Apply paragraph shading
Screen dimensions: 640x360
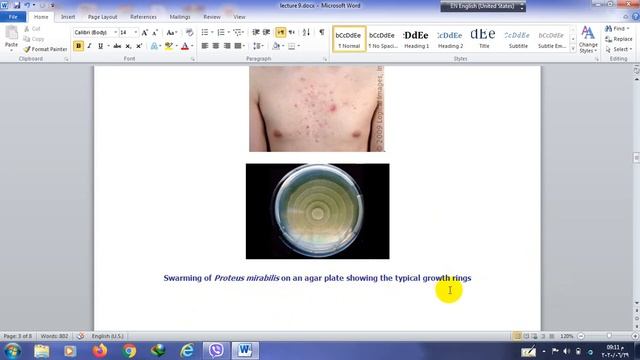tap(276, 46)
